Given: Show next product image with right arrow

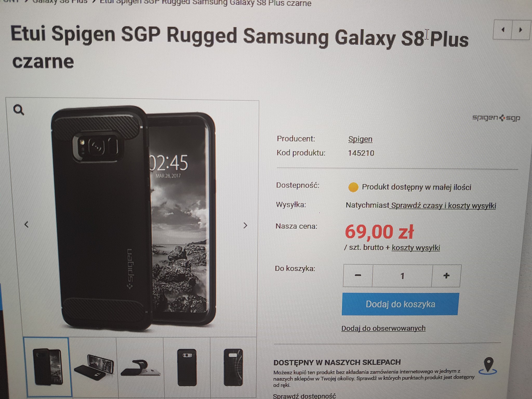Looking at the screenshot, I should point(245,225).
